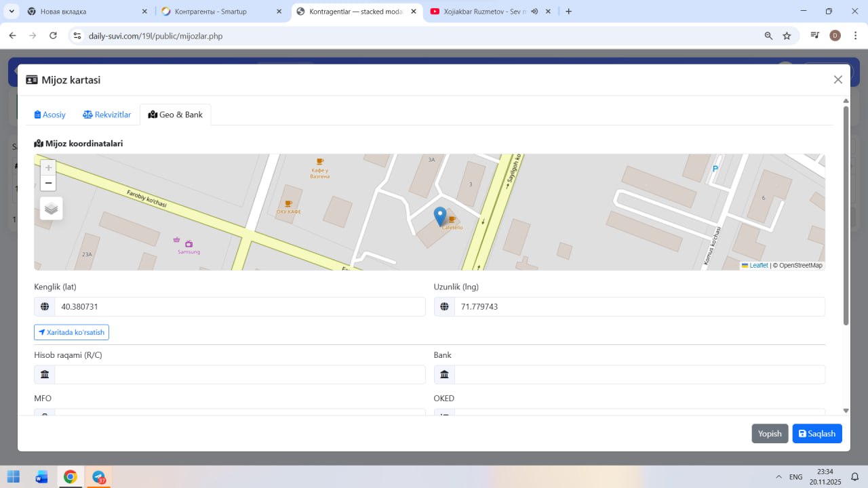
Task: Zoom in on the map
Action: click(x=48, y=168)
